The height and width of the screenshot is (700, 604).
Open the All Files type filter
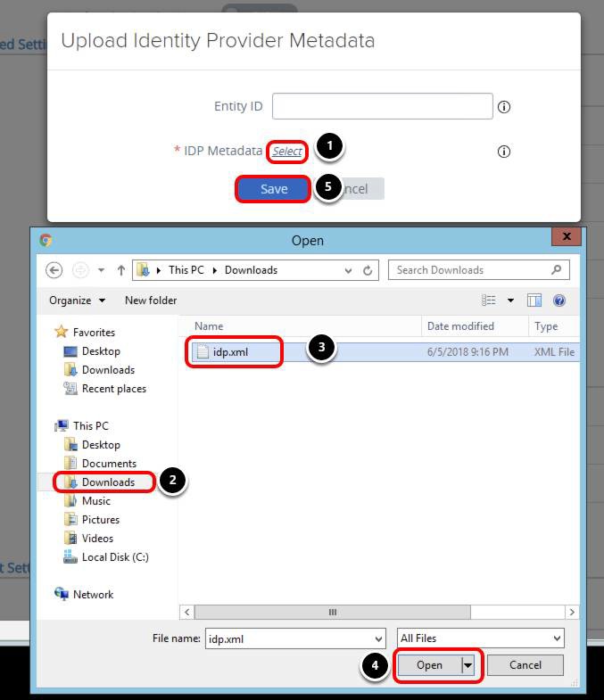(x=481, y=638)
